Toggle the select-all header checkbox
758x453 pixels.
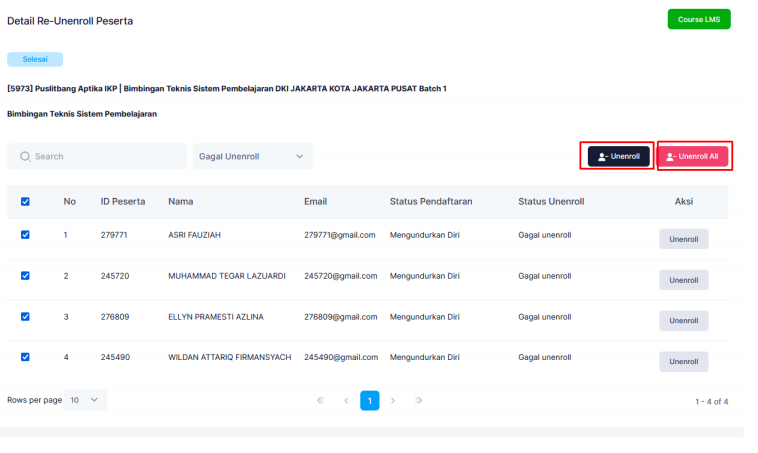pos(26,201)
